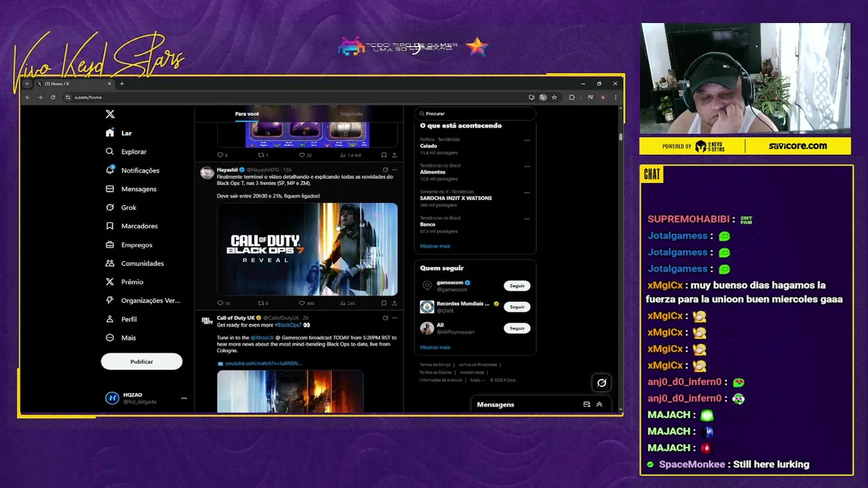Image resolution: width=868 pixels, height=488 pixels.
Task: Go back in the browser
Action: coord(28,98)
